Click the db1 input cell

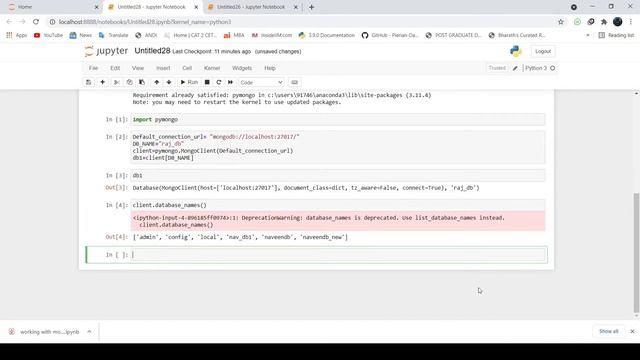click(338, 176)
